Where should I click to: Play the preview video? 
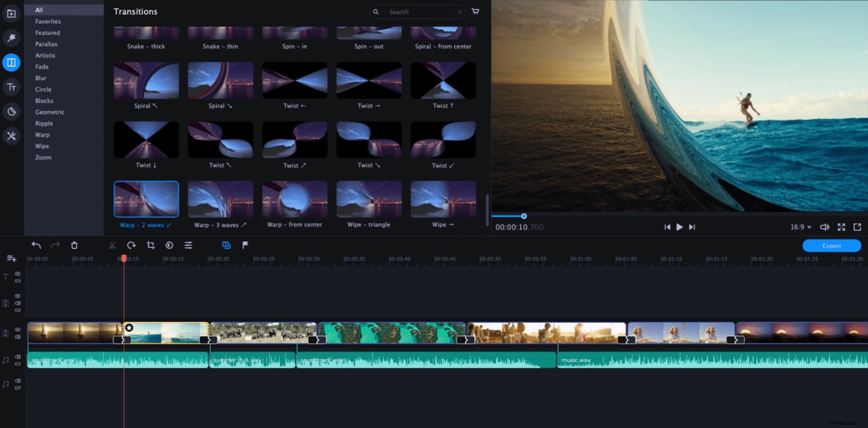(679, 227)
